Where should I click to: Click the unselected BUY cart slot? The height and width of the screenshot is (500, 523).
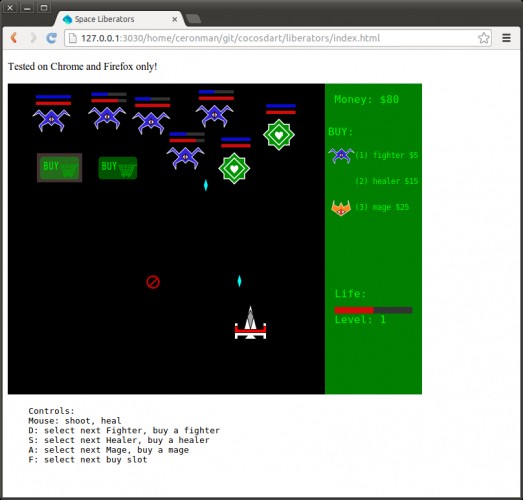coord(118,168)
